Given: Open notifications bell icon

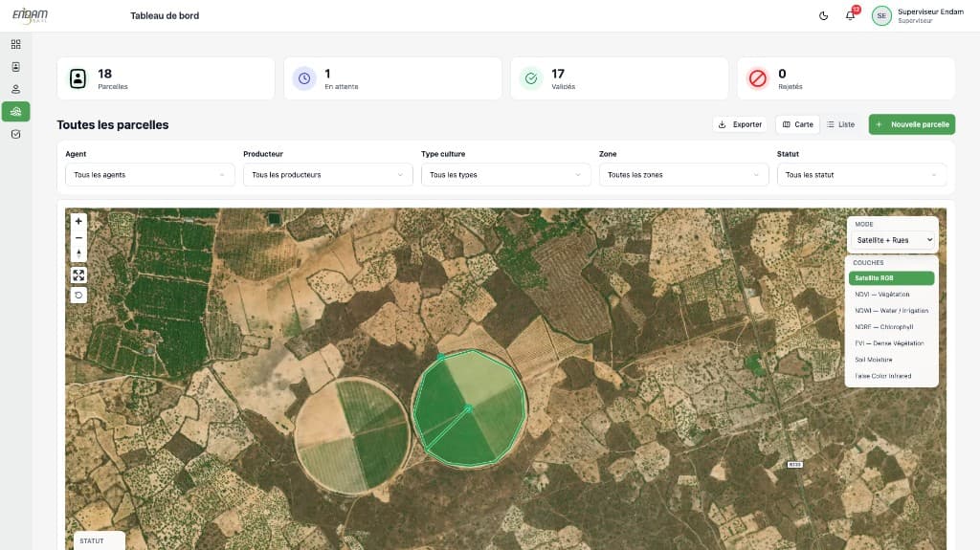Looking at the screenshot, I should coord(850,16).
